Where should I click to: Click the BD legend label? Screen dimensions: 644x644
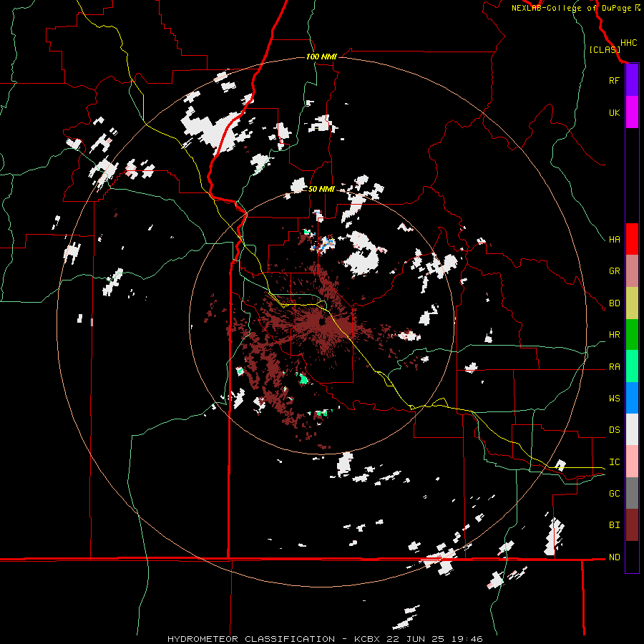click(x=614, y=303)
